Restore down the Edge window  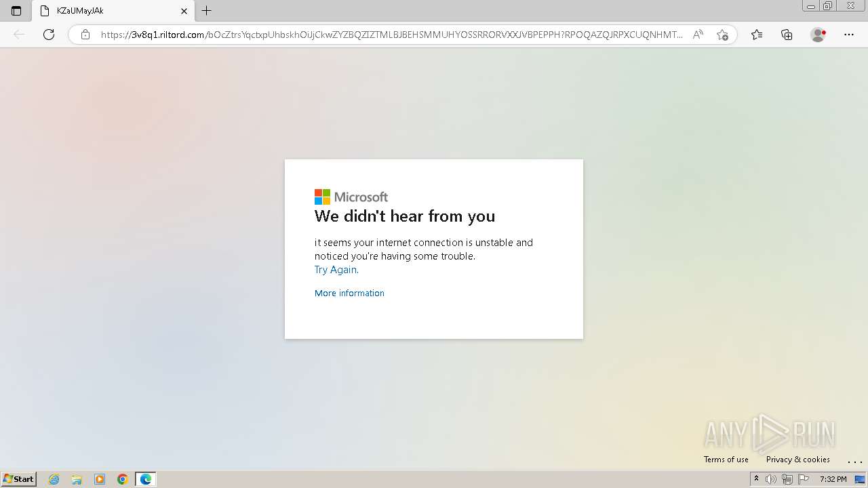828,6
